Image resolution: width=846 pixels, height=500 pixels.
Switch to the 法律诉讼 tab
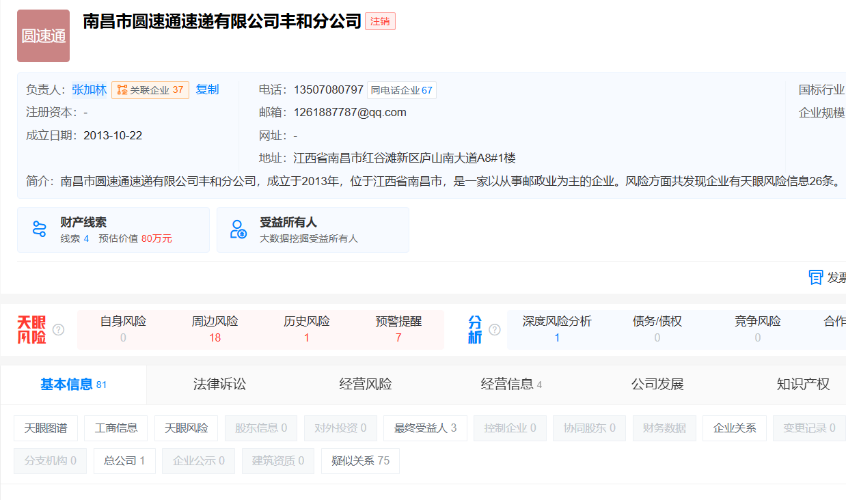[x=220, y=385]
